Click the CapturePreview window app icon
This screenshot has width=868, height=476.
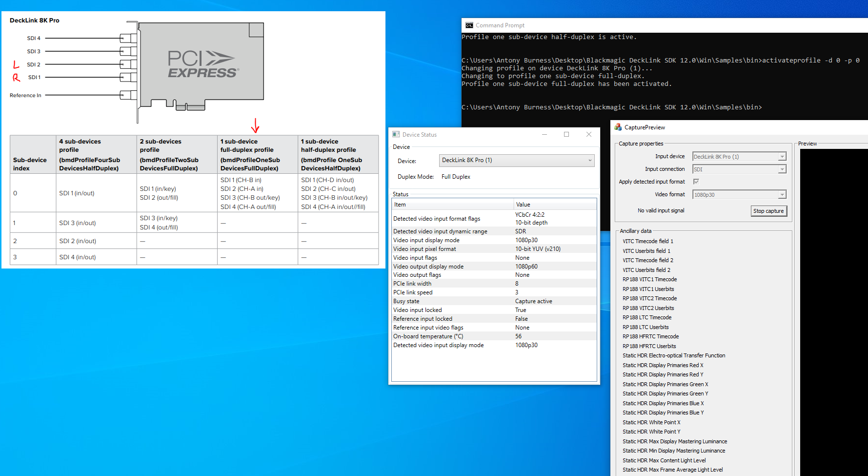[x=618, y=127]
